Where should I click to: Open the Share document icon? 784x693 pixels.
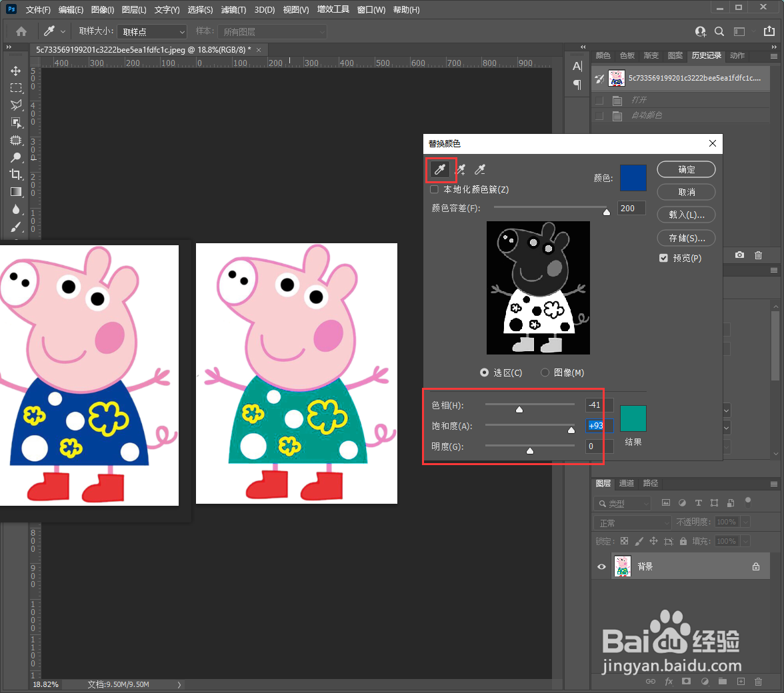[x=769, y=31]
